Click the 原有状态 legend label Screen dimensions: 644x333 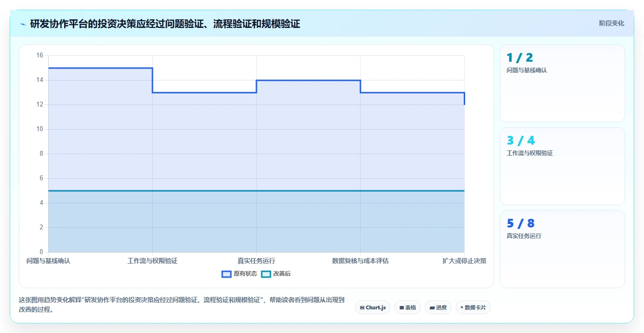tap(245, 274)
